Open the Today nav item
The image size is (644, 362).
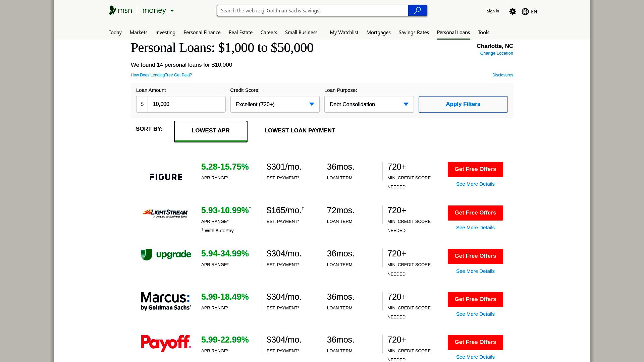tap(115, 33)
